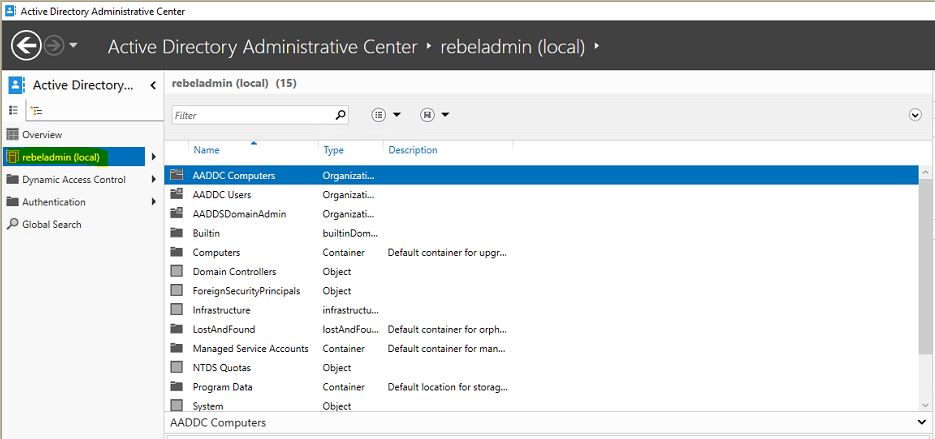Select the LostAndFound row
Screen dimensions: 935x439
[541, 329]
